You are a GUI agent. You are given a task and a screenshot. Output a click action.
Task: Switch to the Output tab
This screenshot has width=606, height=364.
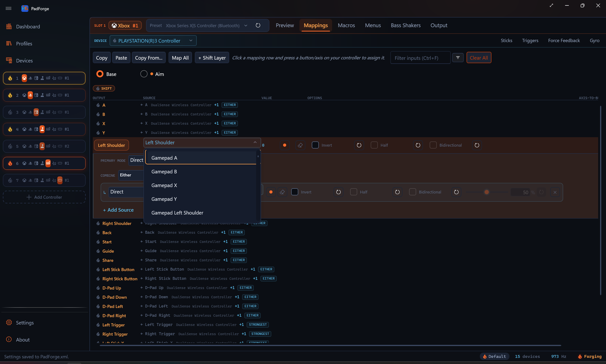tap(439, 26)
